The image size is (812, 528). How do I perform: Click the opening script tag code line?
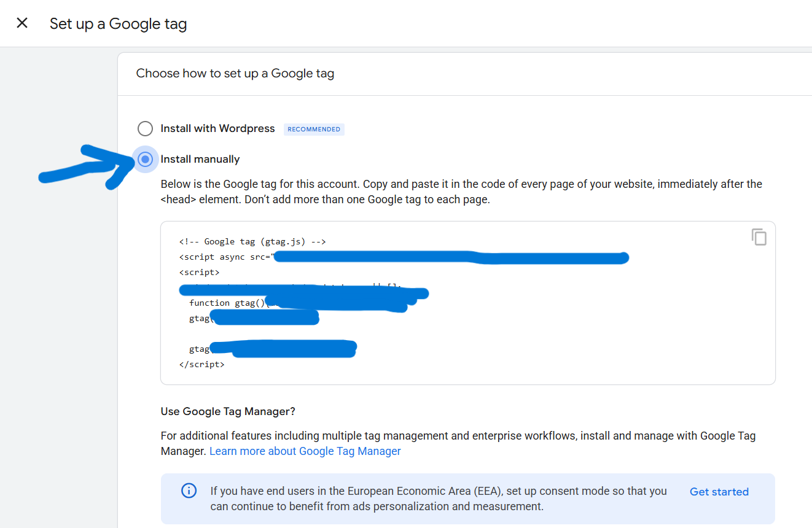199,272
